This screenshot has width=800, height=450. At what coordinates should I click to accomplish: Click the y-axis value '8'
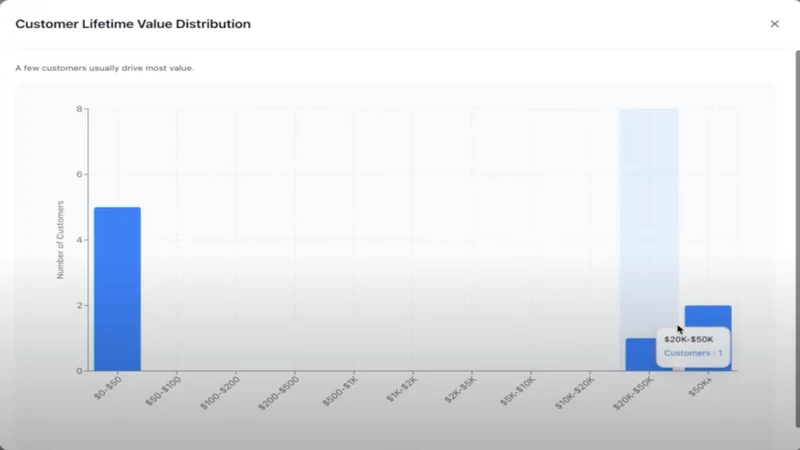[x=80, y=109]
